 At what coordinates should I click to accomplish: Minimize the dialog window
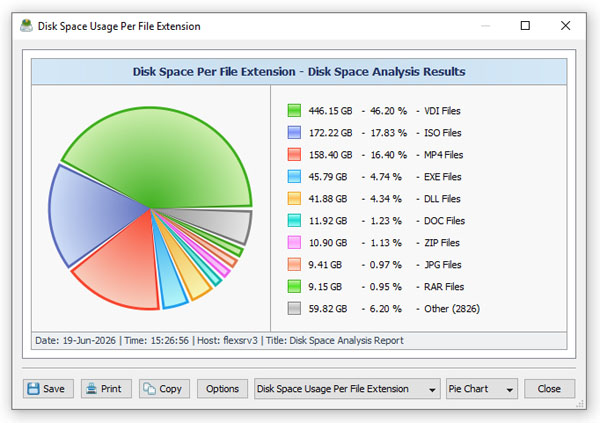(486, 26)
